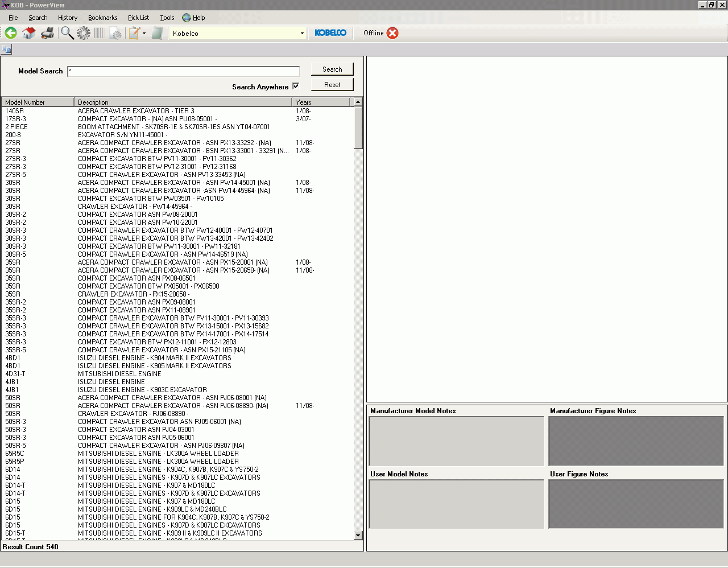Click the User Figure Notes box

coord(636,504)
